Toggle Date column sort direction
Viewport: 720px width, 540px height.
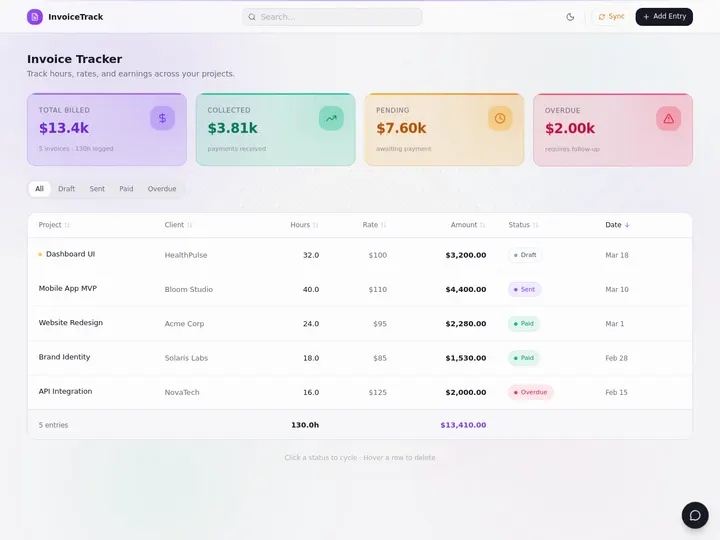point(617,225)
